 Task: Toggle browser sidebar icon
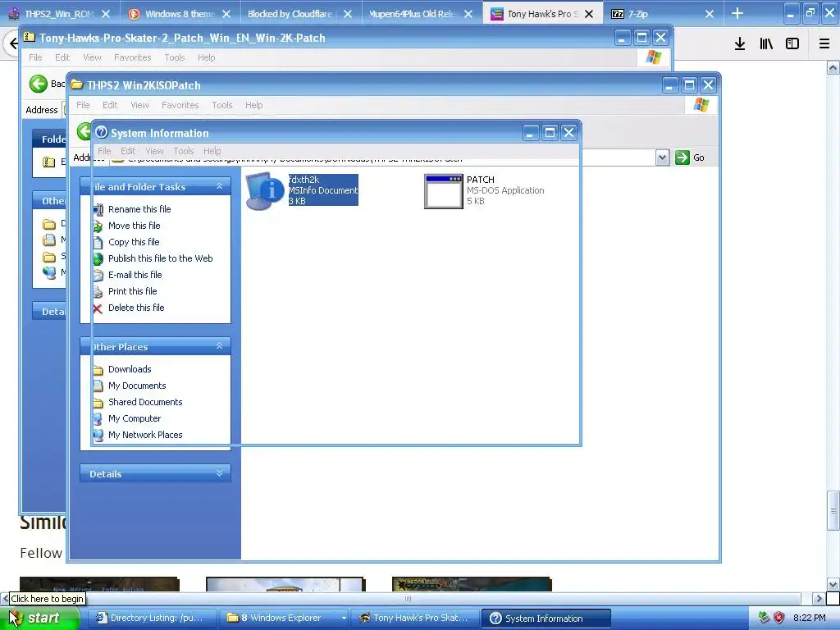[x=792, y=43]
